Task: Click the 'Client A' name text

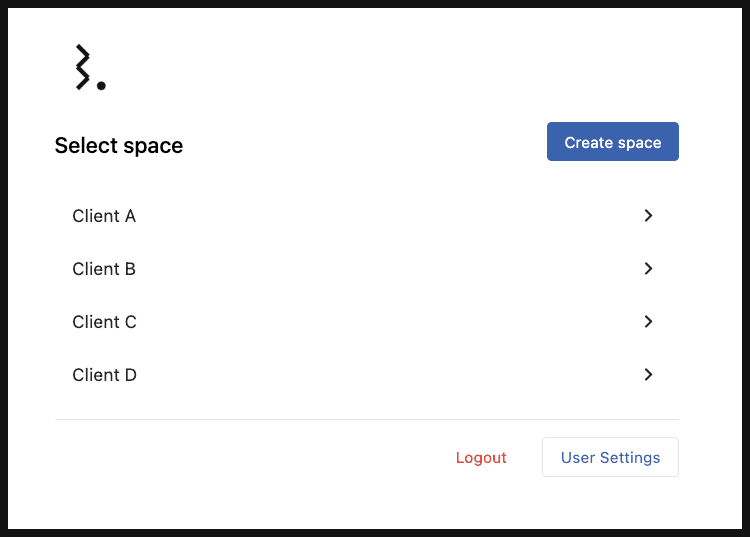Action: point(104,216)
